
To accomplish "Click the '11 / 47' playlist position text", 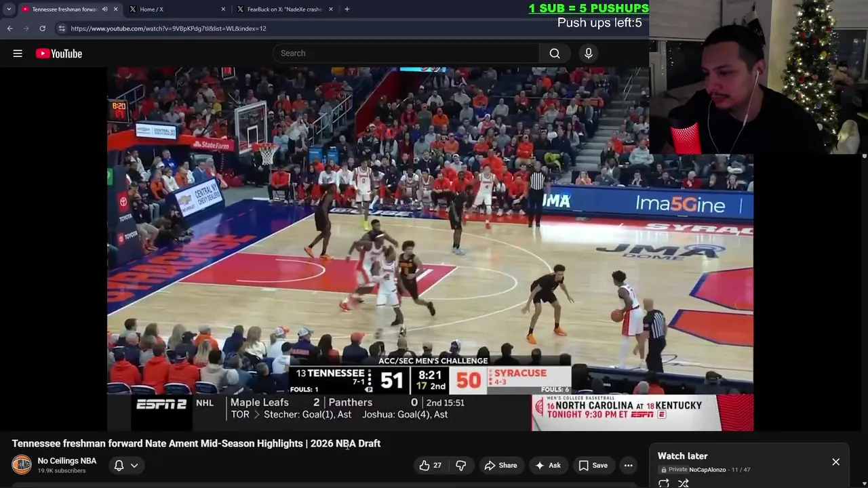I will [x=741, y=470].
